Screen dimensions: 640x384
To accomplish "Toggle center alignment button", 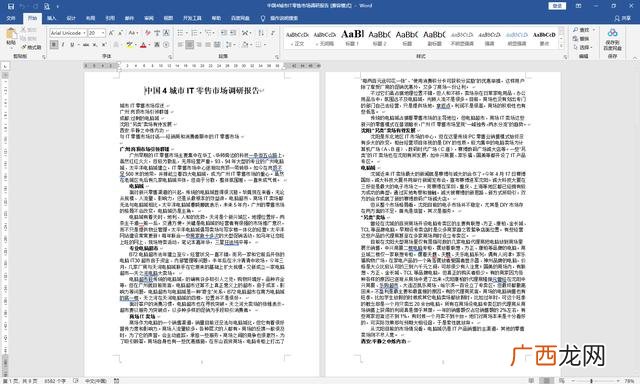I will [189, 44].
